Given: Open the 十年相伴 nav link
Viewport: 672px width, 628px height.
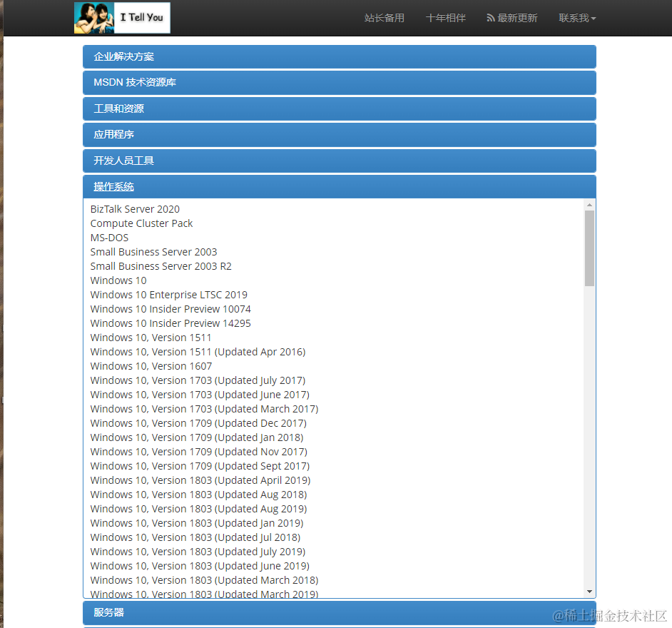Looking at the screenshot, I should click(x=446, y=18).
